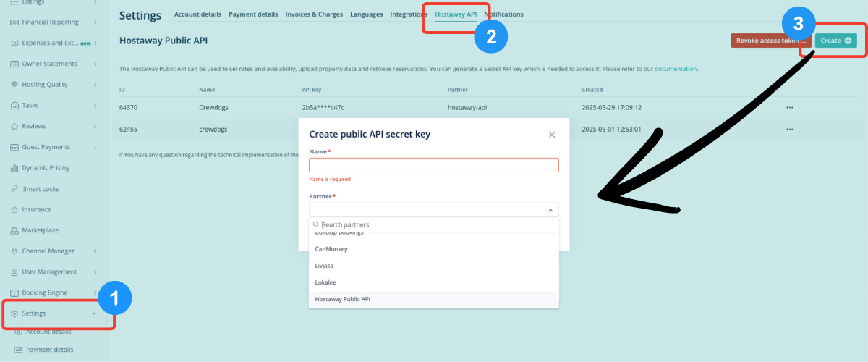Click the Channel Manager plug icon
868x362 pixels.
point(15,251)
